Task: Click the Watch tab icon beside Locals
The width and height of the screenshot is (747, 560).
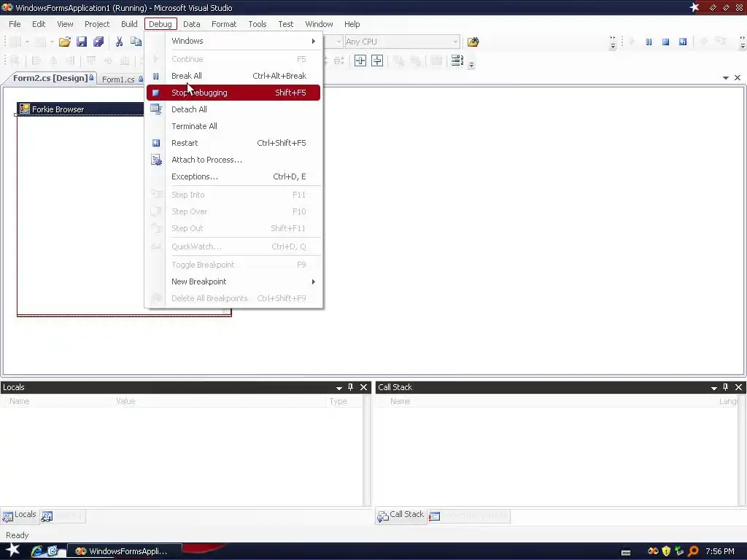Action: [46, 516]
